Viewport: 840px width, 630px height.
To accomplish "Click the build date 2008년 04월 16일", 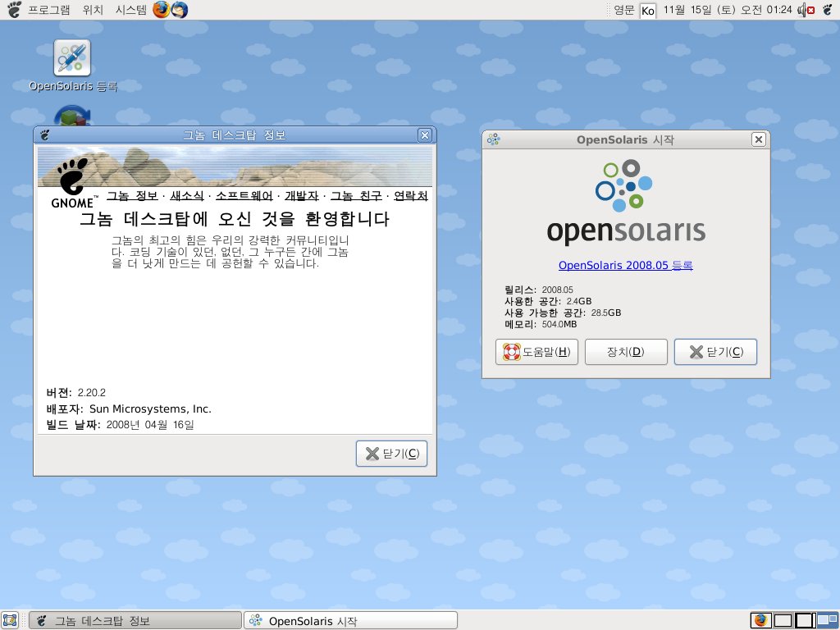I will (150, 425).
